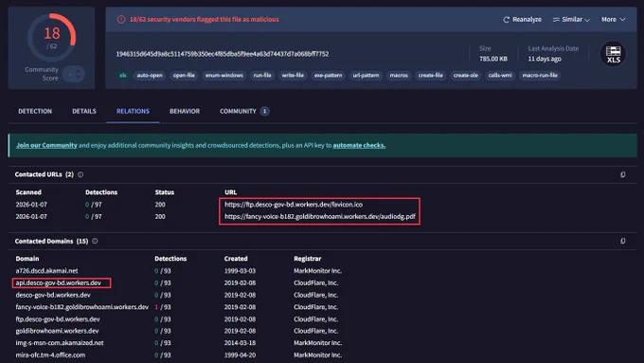Image resolution: width=644 pixels, height=363 pixels.
Task: Click the exe-pattern tag
Action: pos(328,75)
